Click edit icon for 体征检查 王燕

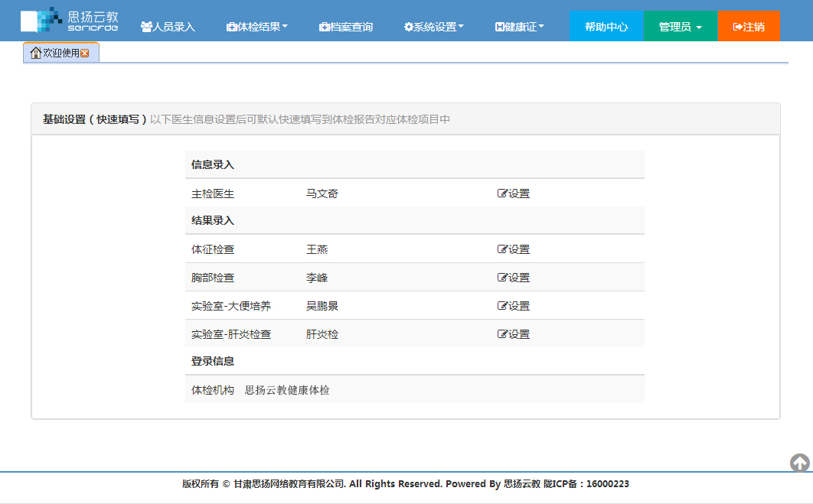(x=503, y=250)
